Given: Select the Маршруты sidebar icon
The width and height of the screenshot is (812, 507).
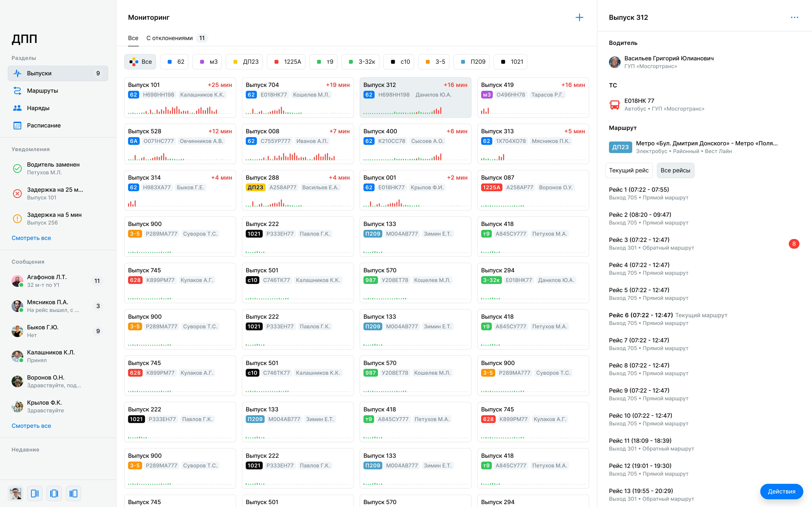Looking at the screenshot, I should [x=17, y=91].
